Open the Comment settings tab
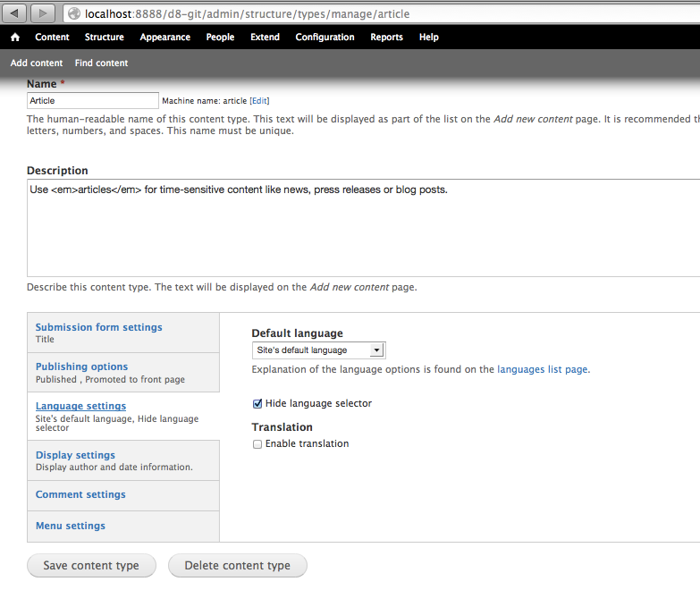 click(x=80, y=494)
